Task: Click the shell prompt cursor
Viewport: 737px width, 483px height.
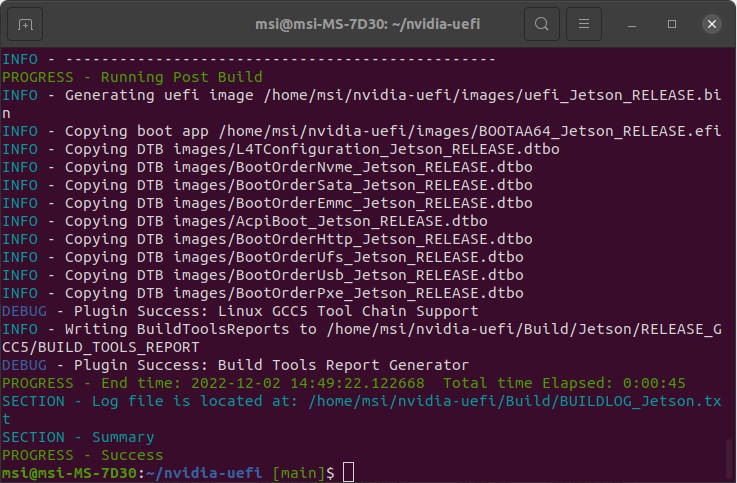Action: (348, 472)
